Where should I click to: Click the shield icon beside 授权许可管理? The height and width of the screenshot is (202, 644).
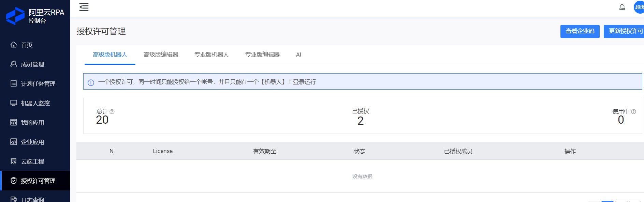pos(14,181)
